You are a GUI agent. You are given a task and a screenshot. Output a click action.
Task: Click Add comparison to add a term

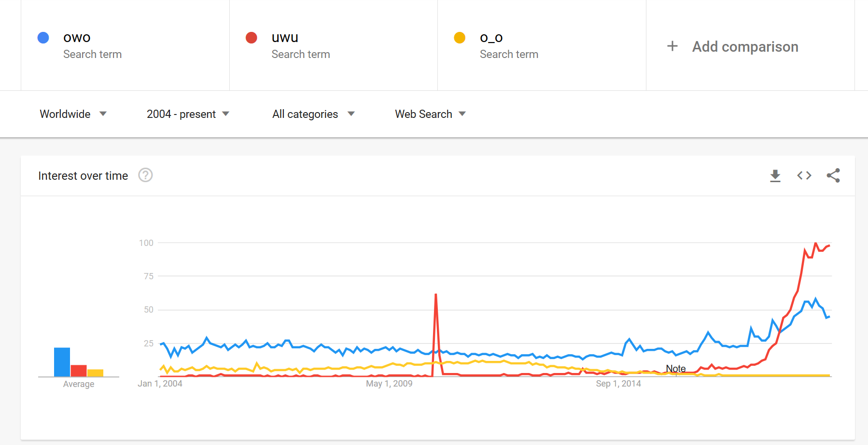[x=745, y=46]
